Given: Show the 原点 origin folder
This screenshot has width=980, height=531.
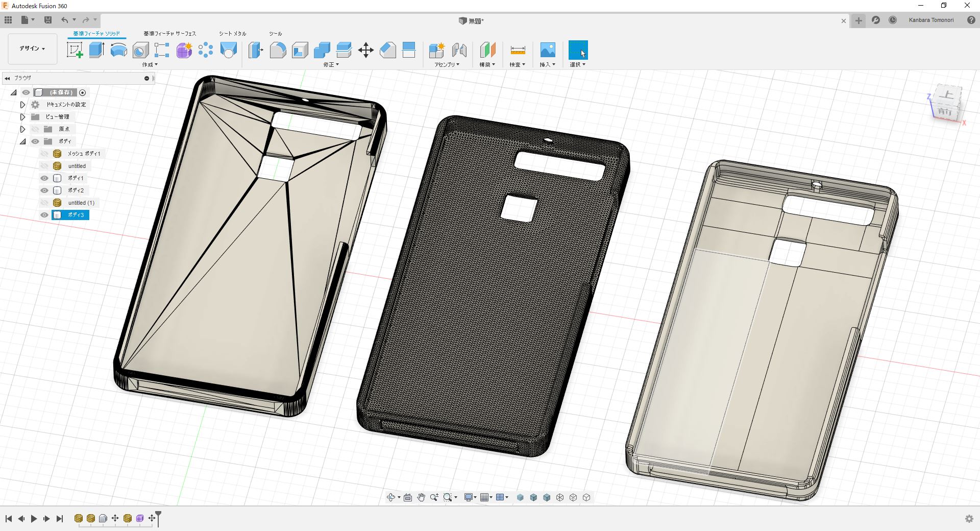Looking at the screenshot, I should coord(35,129).
